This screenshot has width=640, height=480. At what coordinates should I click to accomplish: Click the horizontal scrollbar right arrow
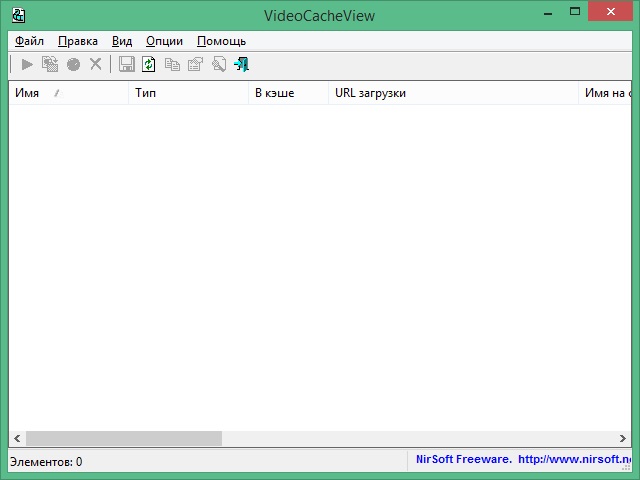tap(624, 439)
